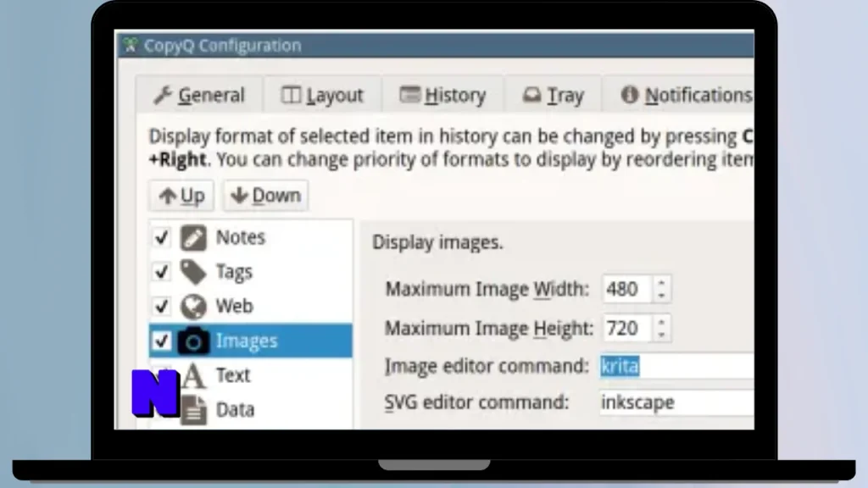Open the General tab
This screenshot has height=488, width=868.
200,95
